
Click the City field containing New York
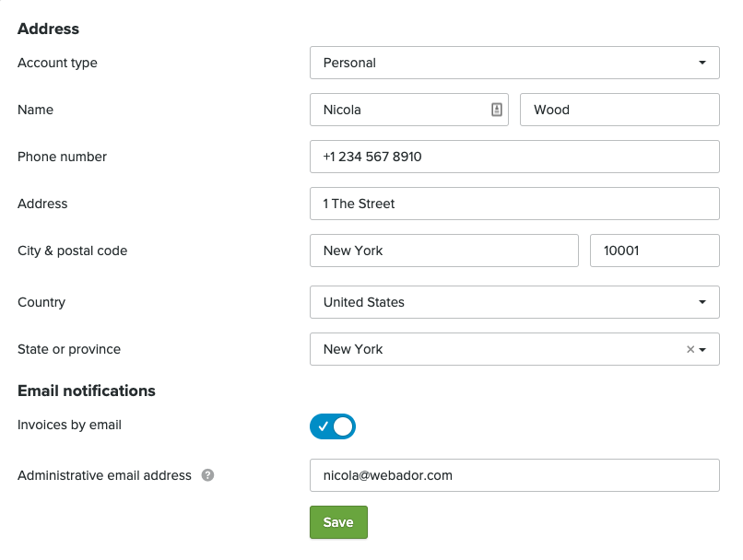(x=444, y=251)
